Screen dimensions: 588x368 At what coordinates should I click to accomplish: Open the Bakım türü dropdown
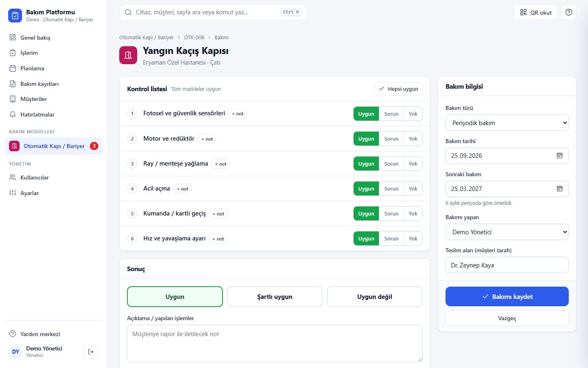(507, 123)
